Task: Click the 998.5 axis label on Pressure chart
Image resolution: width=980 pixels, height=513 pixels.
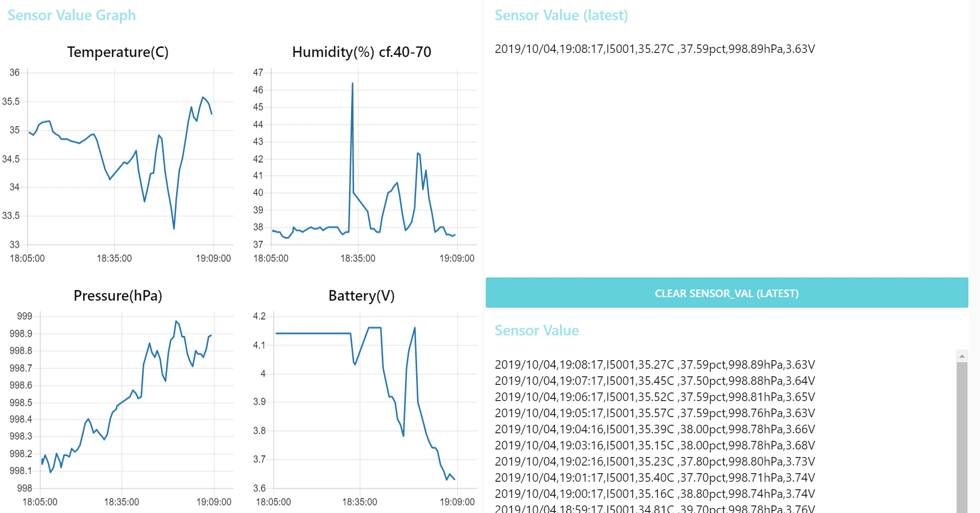Action: (21, 403)
